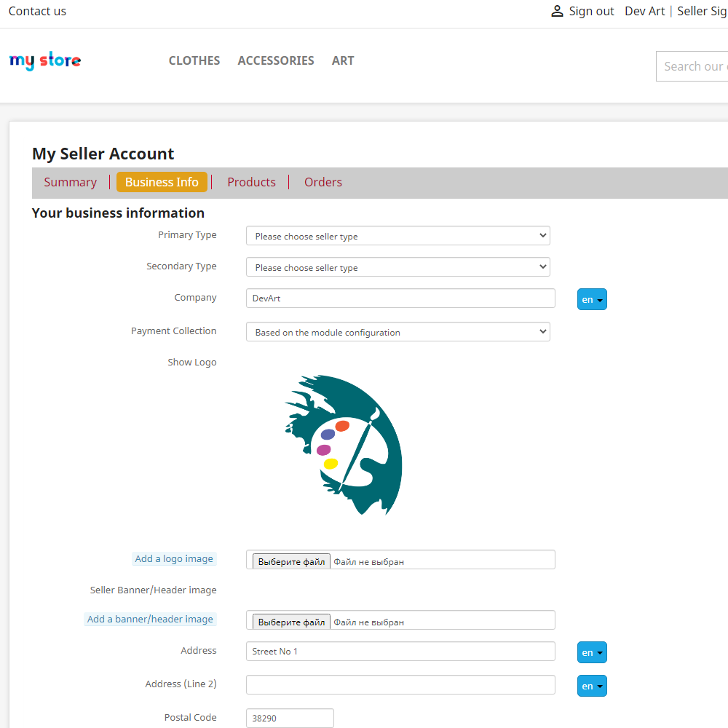Choose file button for banner/header image
The height and width of the screenshot is (728, 728).
292,622
